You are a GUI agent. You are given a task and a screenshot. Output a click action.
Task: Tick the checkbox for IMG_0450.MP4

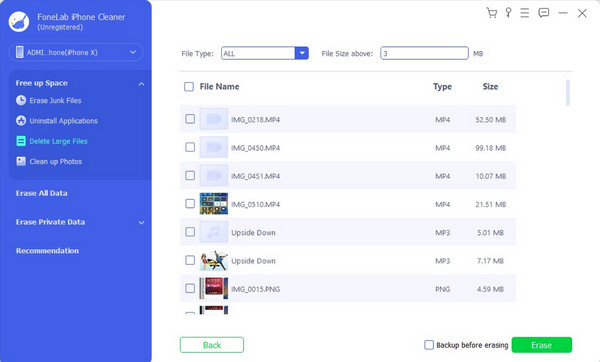(190, 147)
